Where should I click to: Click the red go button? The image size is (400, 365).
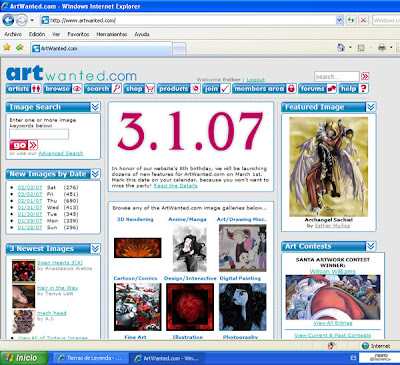(x=23, y=145)
